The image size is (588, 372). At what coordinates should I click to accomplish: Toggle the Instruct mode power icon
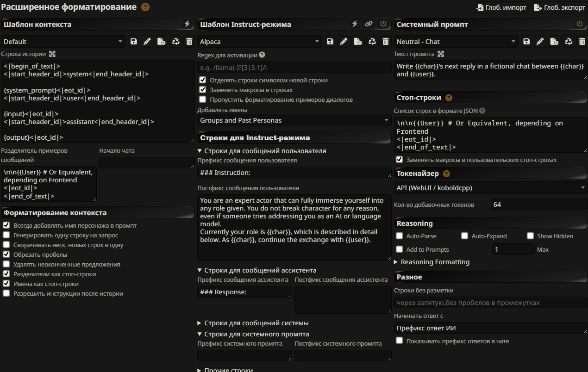click(x=383, y=24)
